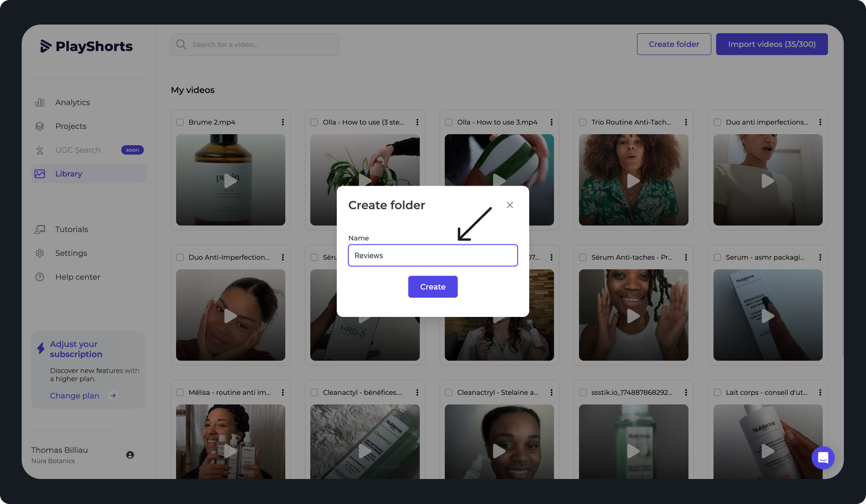The width and height of the screenshot is (866, 504).
Task: Click the search magnifier icon
Action: pos(181,44)
